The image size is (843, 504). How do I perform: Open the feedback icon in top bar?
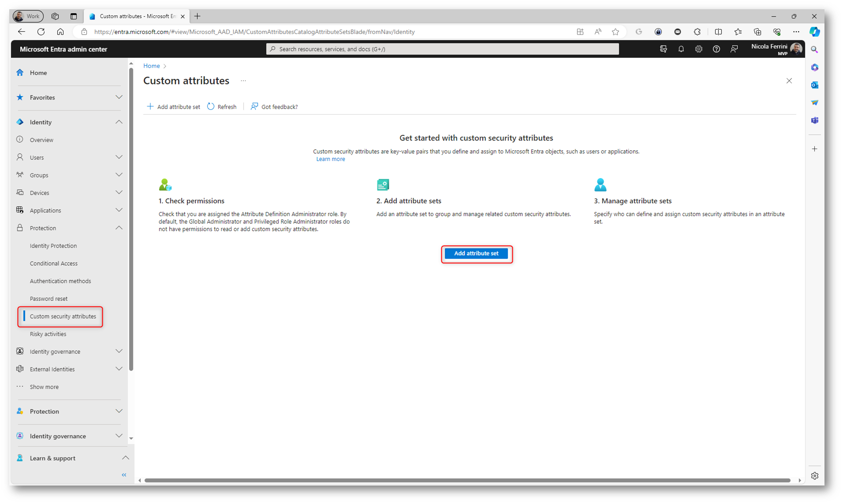(x=734, y=49)
